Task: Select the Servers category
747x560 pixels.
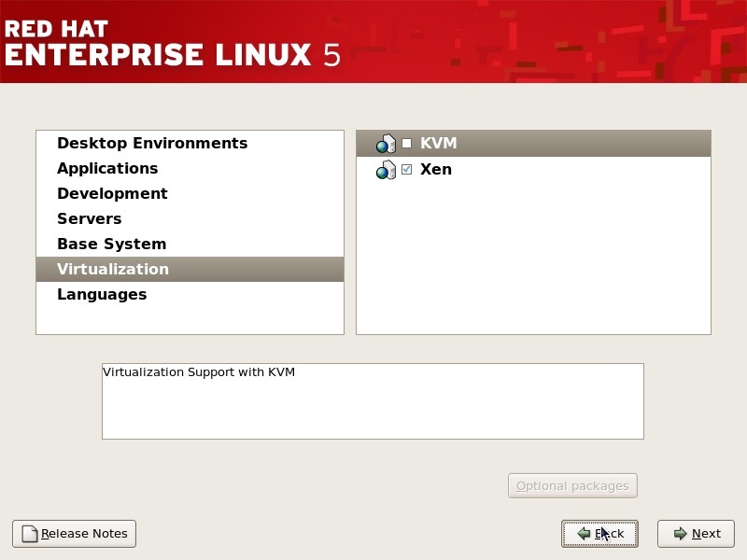Action: pos(190,219)
